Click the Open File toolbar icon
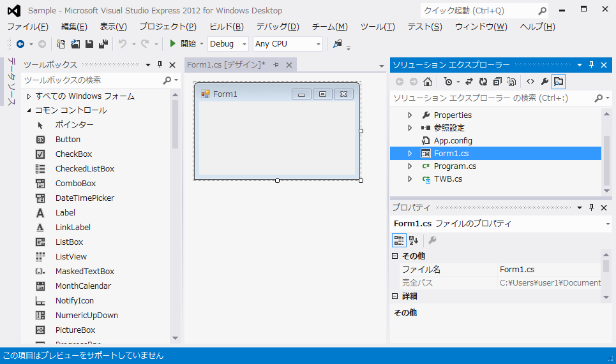The height and width of the screenshot is (364, 616). point(75,44)
